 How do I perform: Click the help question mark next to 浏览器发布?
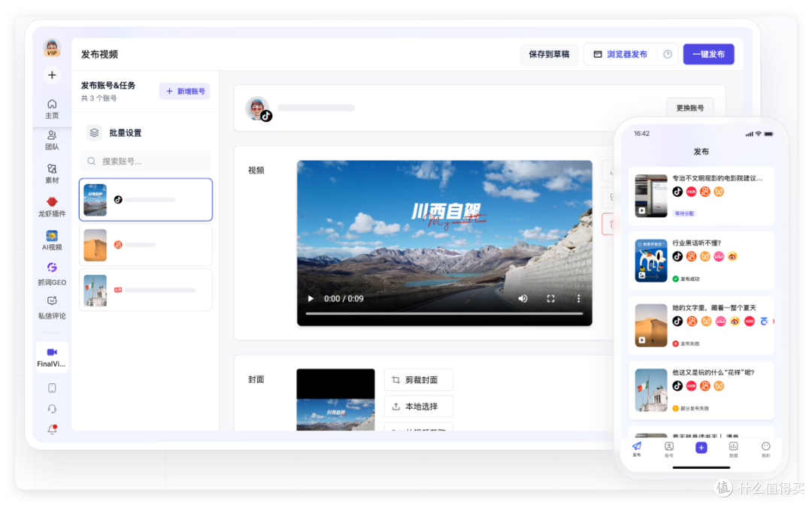click(668, 54)
